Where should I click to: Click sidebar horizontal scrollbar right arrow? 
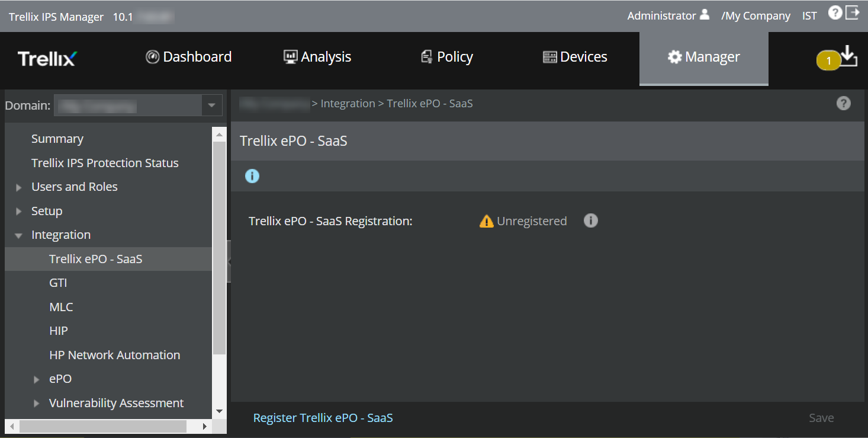tap(205, 426)
